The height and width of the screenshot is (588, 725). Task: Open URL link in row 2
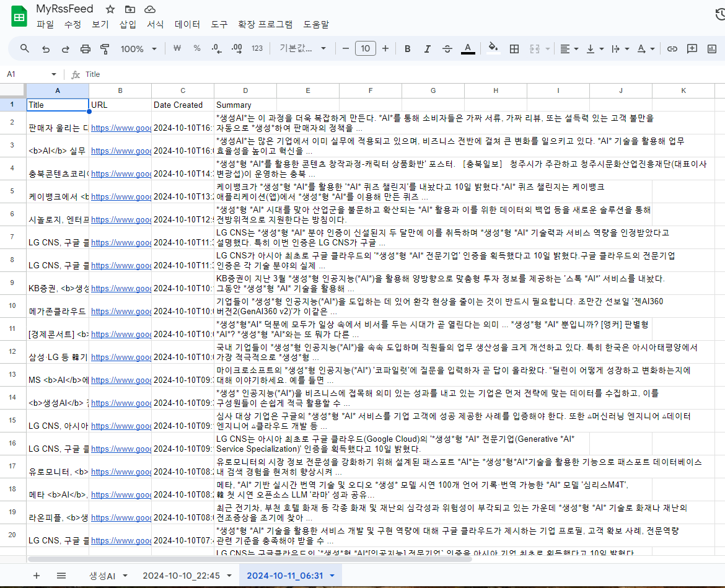(121, 128)
